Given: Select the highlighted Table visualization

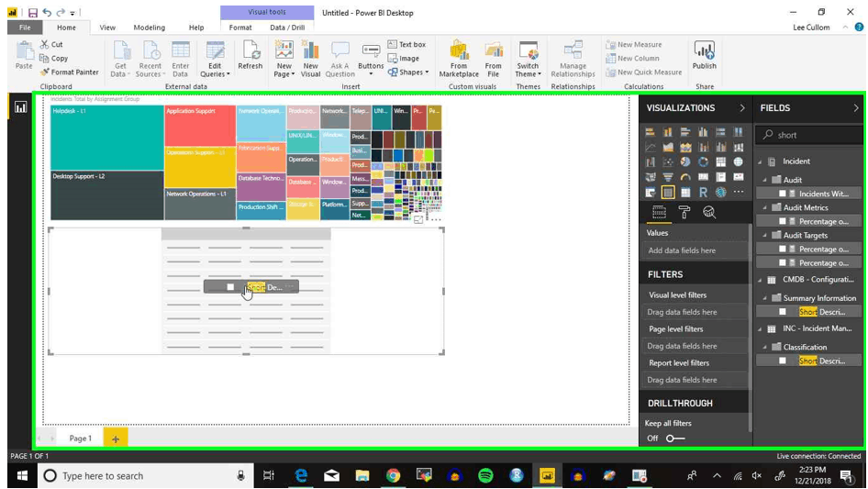Looking at the screenshot, I should (668, 192).
